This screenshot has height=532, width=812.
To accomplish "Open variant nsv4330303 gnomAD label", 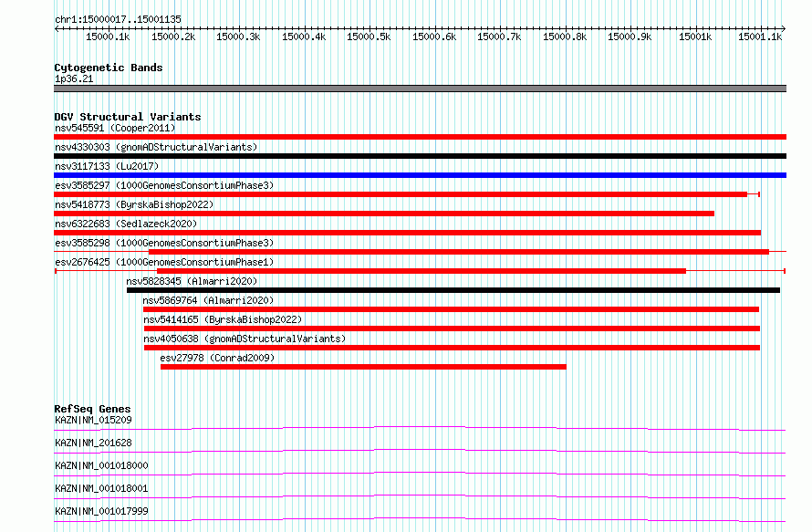I will pyautogui.click(x=156, y=147).
